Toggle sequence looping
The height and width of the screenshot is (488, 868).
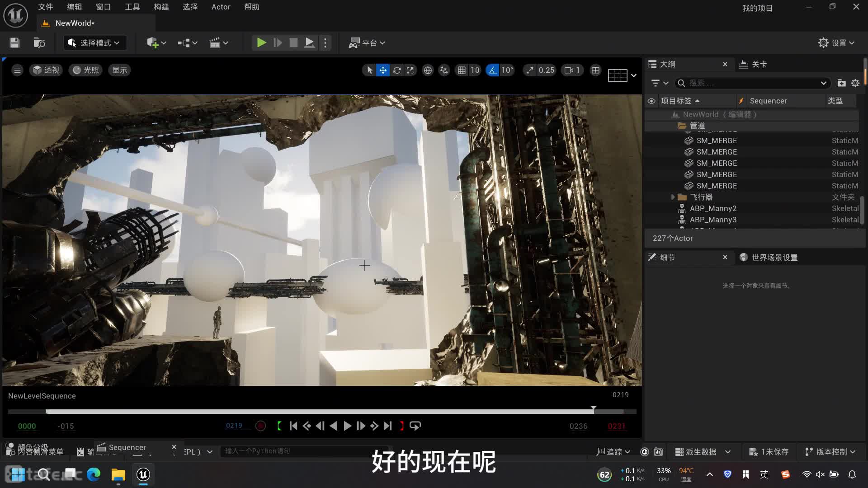(415, 426)
